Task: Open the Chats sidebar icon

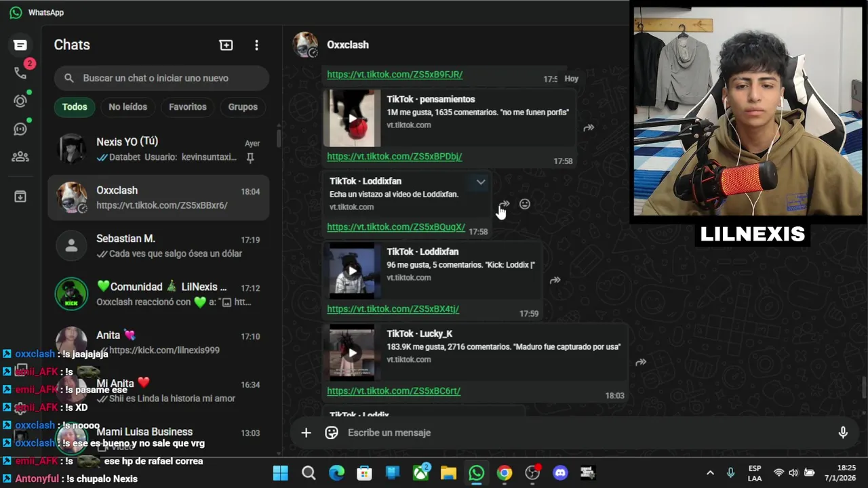Action: click(x=20, y=45)
